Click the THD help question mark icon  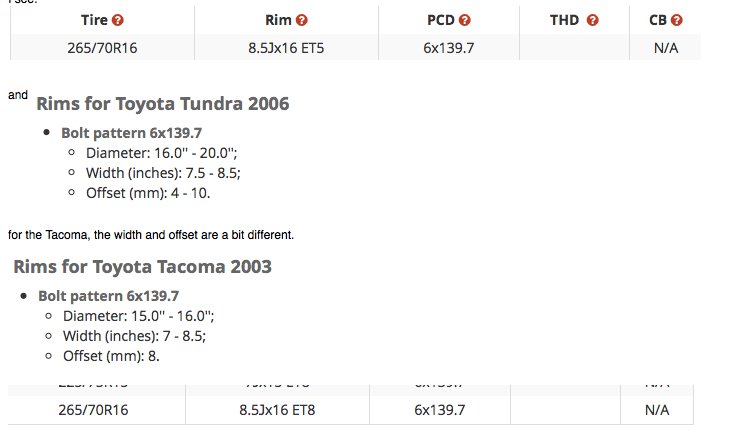tap(592, 20)
